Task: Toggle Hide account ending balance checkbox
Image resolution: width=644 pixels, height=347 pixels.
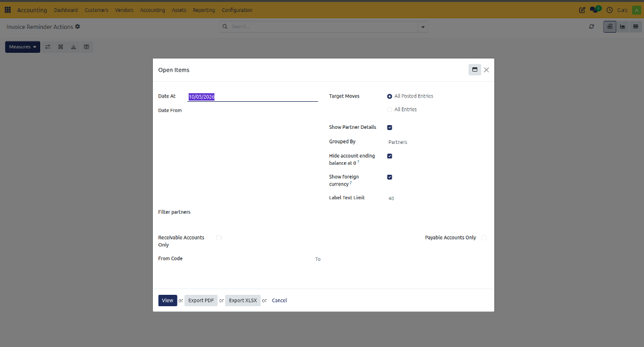Action: pos(390,156)
